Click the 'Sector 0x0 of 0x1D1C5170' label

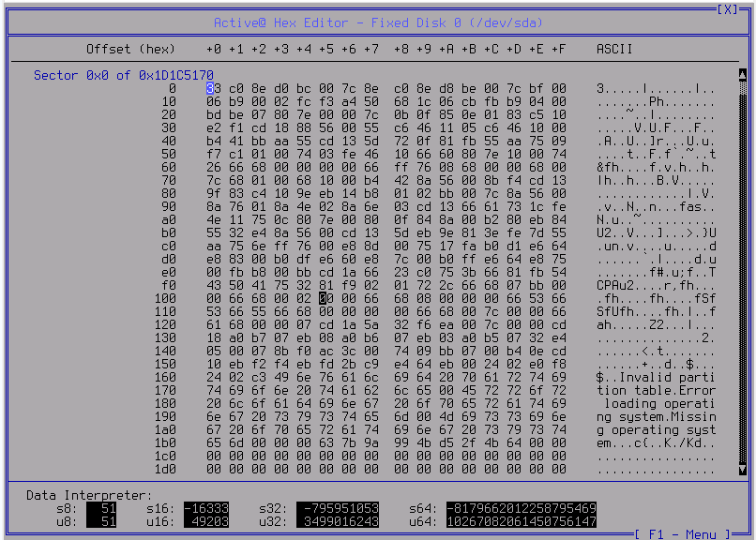[124, 76]
